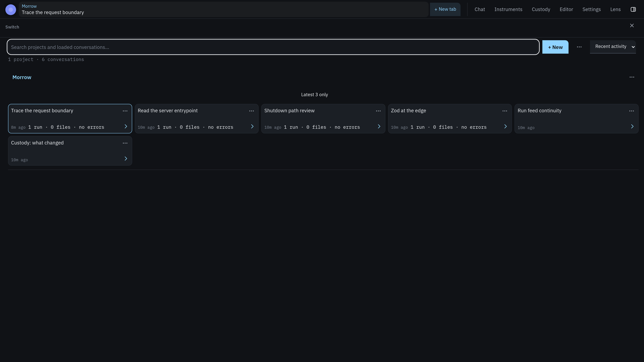Image resolution: width=644 pixels, height=362 pixels.
Task: Open the Recent activity sort dropdown
Action: pyautogui.click(x=613, y=47)
